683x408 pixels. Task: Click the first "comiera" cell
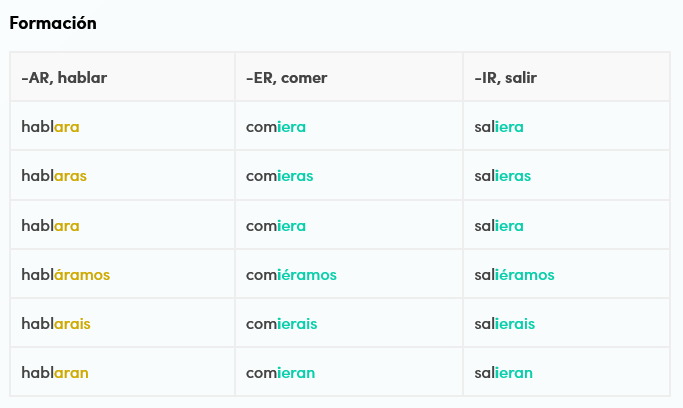coord(276,127)
